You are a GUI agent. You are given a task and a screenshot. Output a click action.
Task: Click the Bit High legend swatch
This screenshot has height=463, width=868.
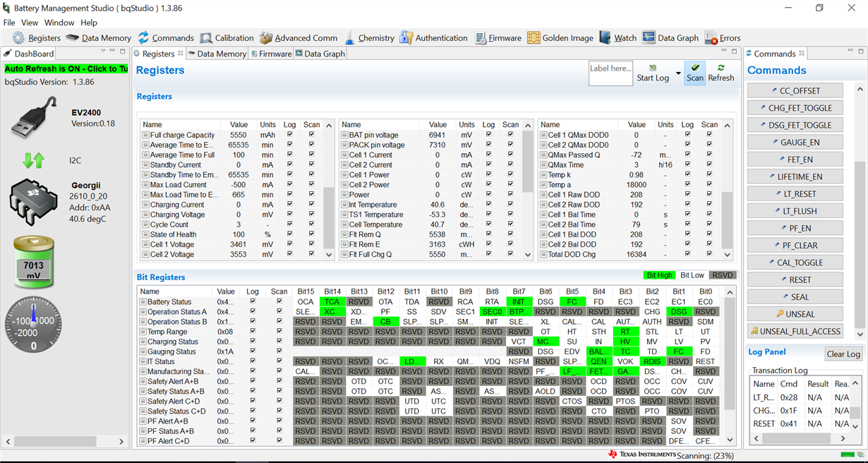[659, 275]
